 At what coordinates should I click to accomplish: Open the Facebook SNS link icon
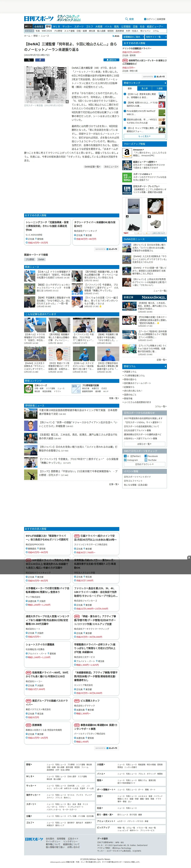pyautogui.click(x=146, y=456)
